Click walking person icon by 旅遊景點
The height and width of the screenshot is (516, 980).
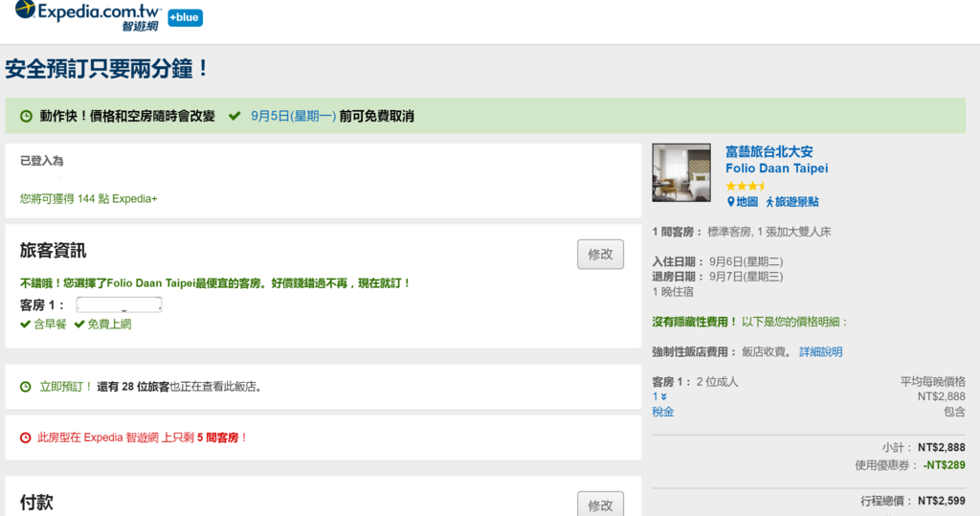tap(770, 201)
